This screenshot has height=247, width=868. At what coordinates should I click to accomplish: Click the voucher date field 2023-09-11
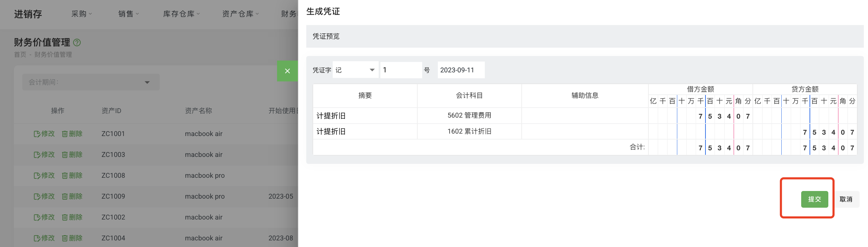(x=460, y=70)
